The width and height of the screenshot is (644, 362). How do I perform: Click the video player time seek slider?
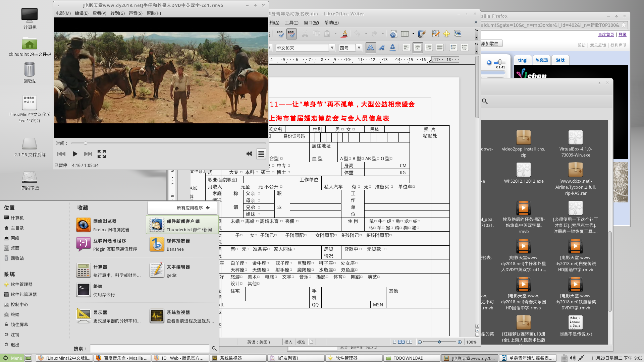pos(169,143)
